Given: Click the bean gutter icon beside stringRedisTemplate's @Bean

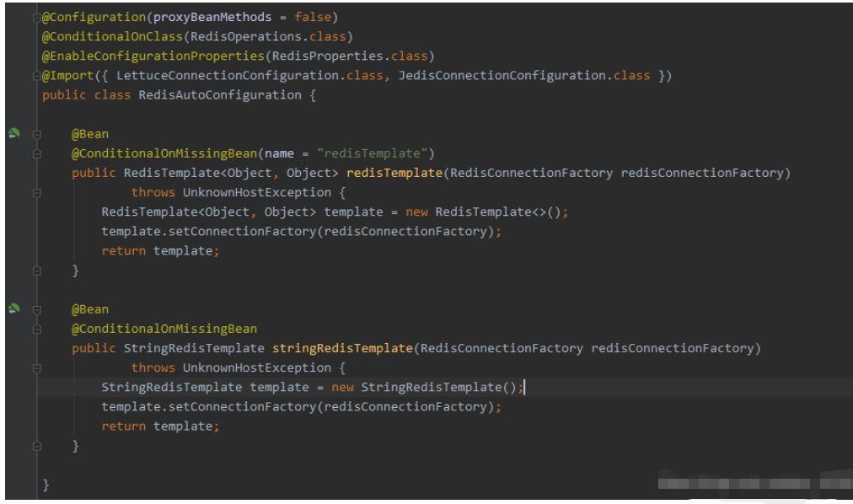Looking at the screenshot, I should [x=14, y=308].
